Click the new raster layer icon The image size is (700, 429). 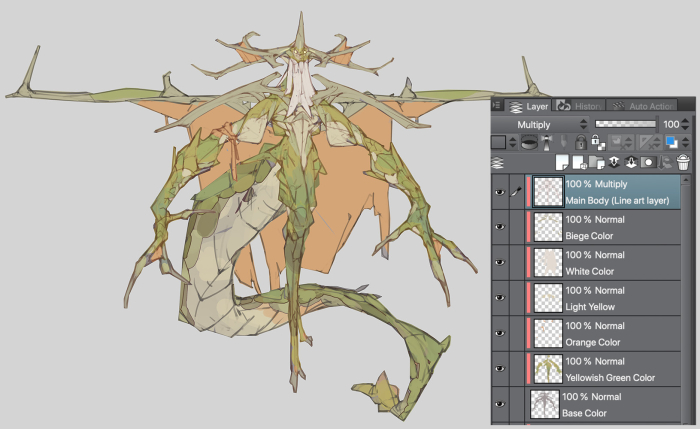(x=564, y=161)
